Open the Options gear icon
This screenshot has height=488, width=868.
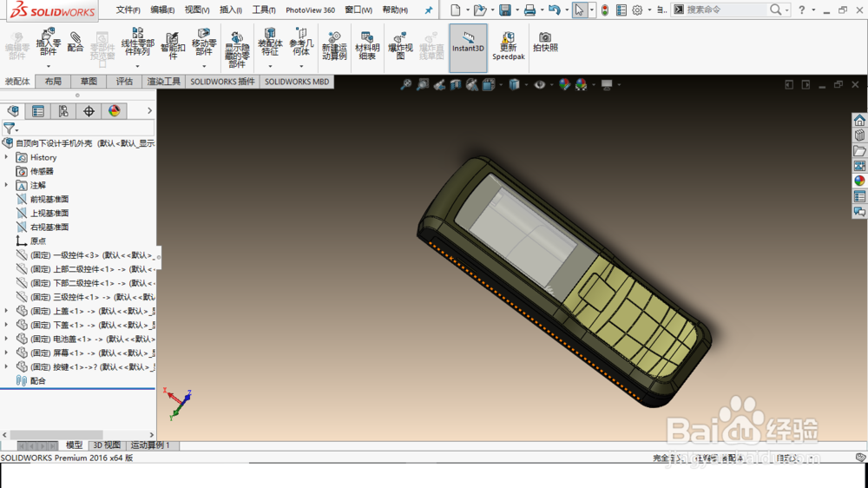coord(637,10)
